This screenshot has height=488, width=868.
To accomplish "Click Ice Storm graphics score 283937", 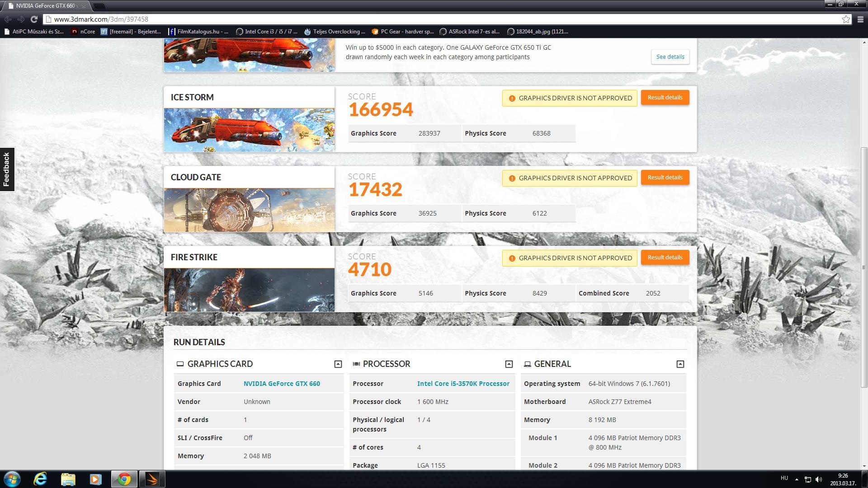I will tap(429, 133).
